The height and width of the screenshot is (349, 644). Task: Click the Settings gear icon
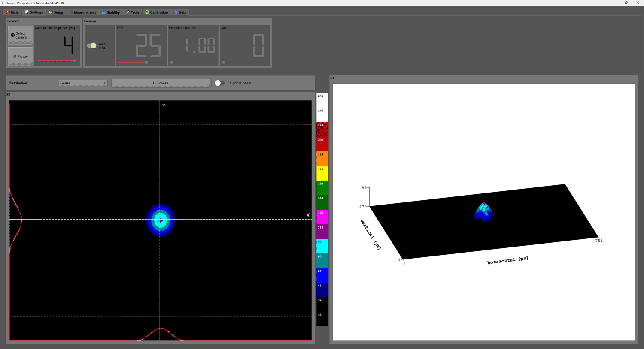coord(27,12)
